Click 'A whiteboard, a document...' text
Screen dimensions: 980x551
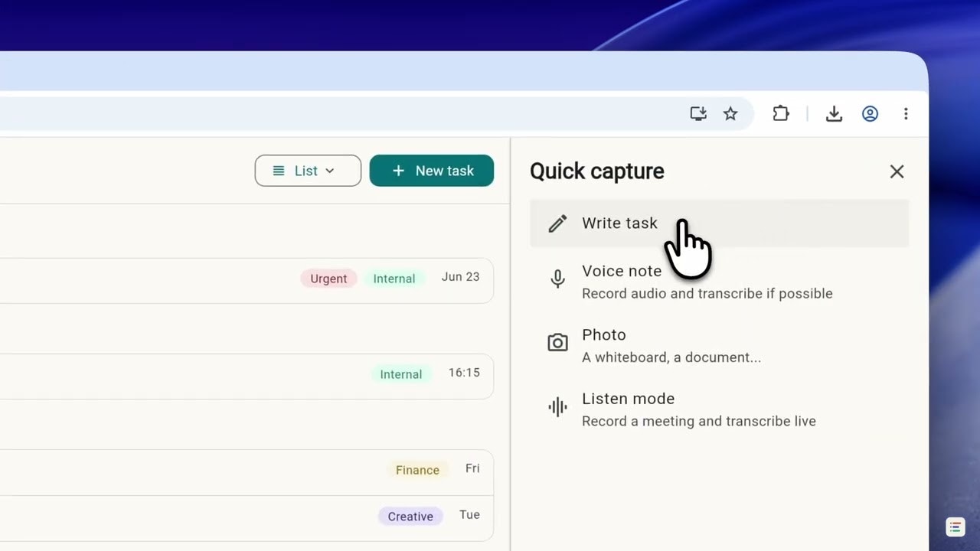pyautogui.click(x=671, y=357)
